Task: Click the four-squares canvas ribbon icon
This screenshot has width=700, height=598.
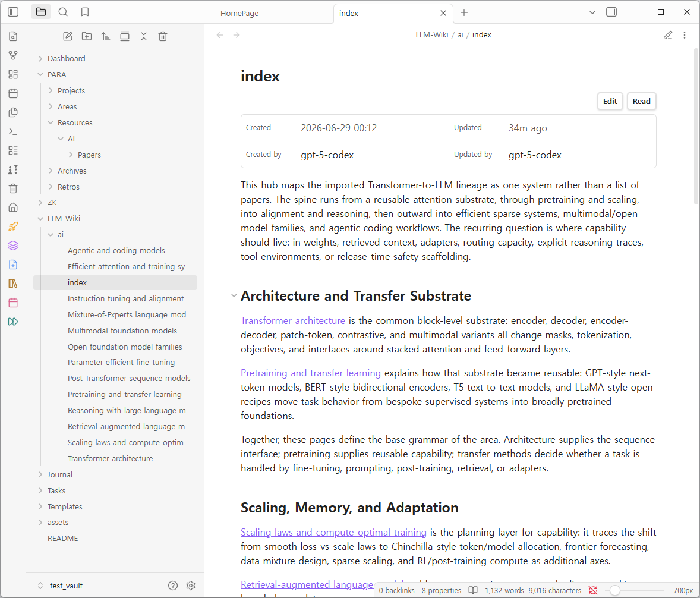Action: click(13, 74)
